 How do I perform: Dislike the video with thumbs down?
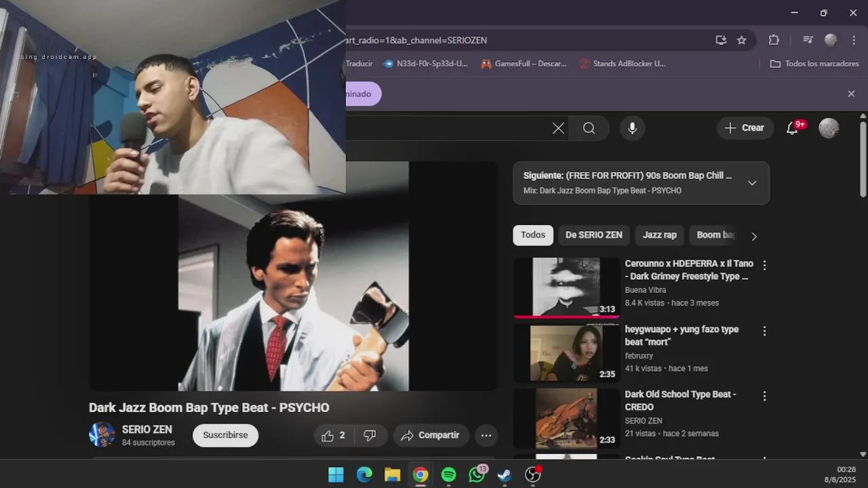[x=370, y=436]
